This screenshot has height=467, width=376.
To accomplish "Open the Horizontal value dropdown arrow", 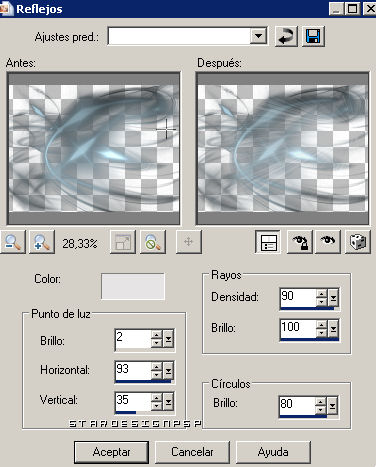I will tap(169, 371).
